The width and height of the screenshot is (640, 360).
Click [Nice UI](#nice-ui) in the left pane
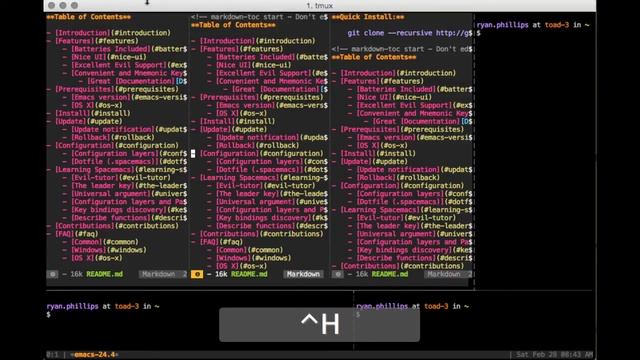click(109, 57)
